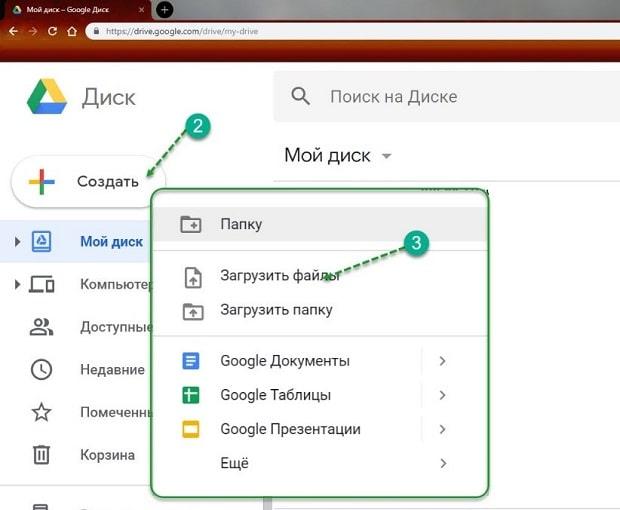
Task: Click the Компьютеры devices icon
Action: coord(42,284)
